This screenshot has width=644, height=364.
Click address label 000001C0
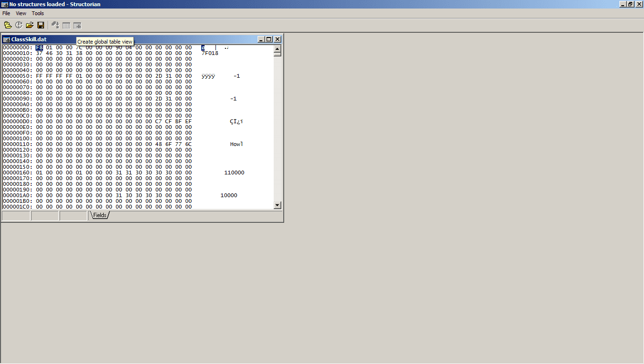(18, 207)
